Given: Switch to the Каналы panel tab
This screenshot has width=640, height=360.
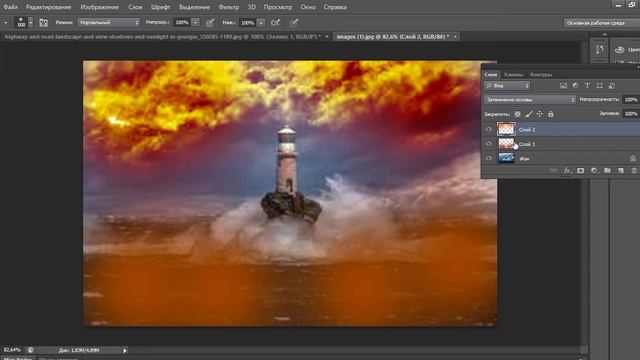Looking at the screenshot, I should click(513, 74).
